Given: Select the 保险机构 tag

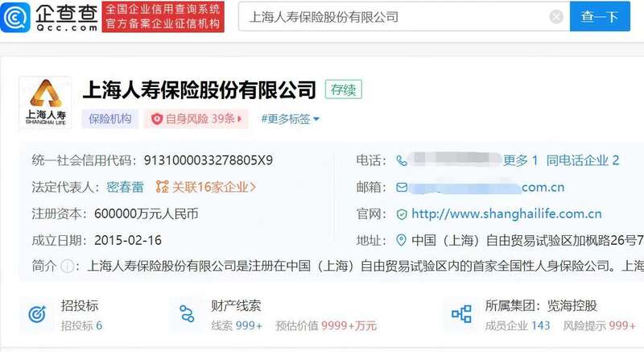Looking at the screenshot, I should click(x=110, y=118).
